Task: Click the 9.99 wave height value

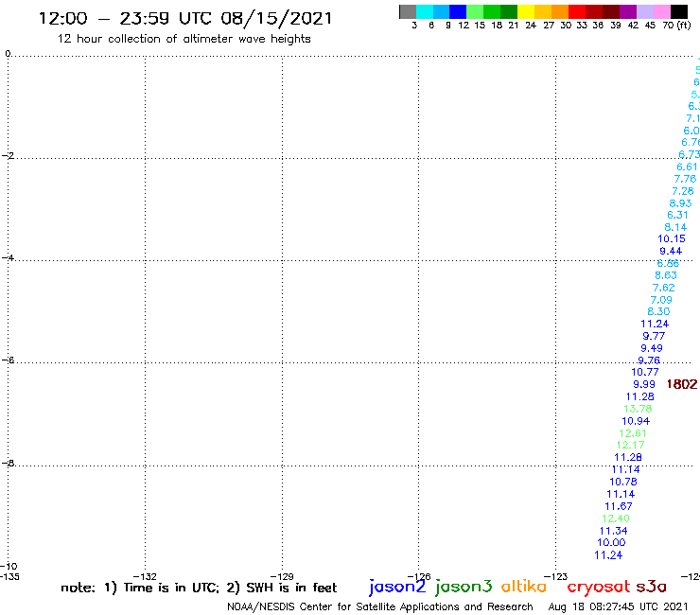Action: 644,384
